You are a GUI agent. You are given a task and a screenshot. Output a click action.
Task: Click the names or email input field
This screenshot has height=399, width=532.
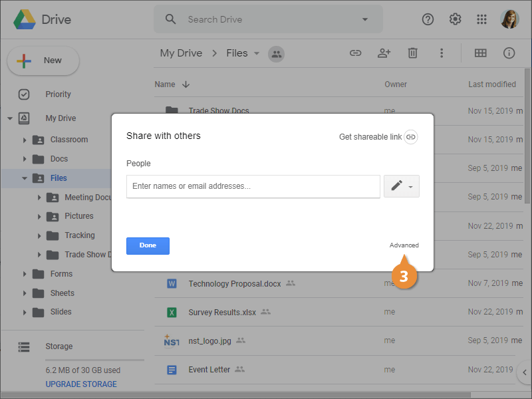(253, 186)
